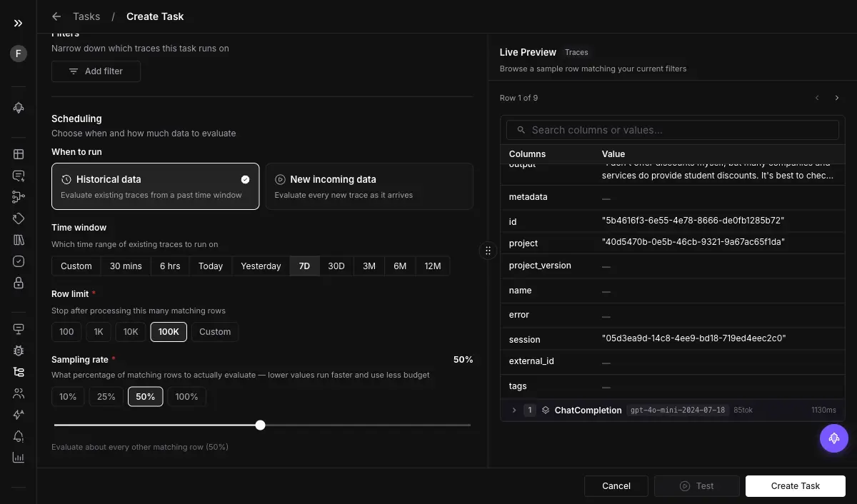This screenshot has width=857, height=504.
Task: Select Historical data run option
Action: (x=155, y=186)
